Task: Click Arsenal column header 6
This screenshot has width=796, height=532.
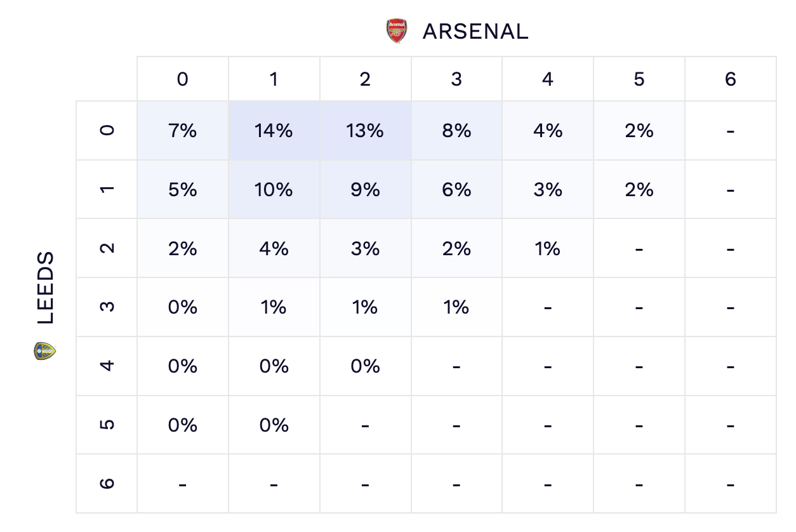Action: [730, 79]
